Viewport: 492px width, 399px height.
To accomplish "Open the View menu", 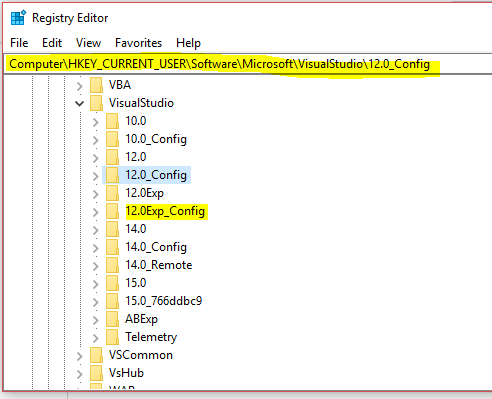I will point(88,43).
